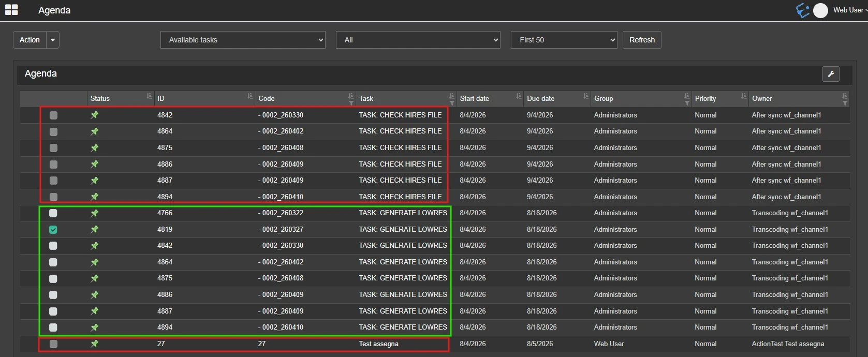
Task: Click owner ActionTest Test assegna
Action: 788,344
